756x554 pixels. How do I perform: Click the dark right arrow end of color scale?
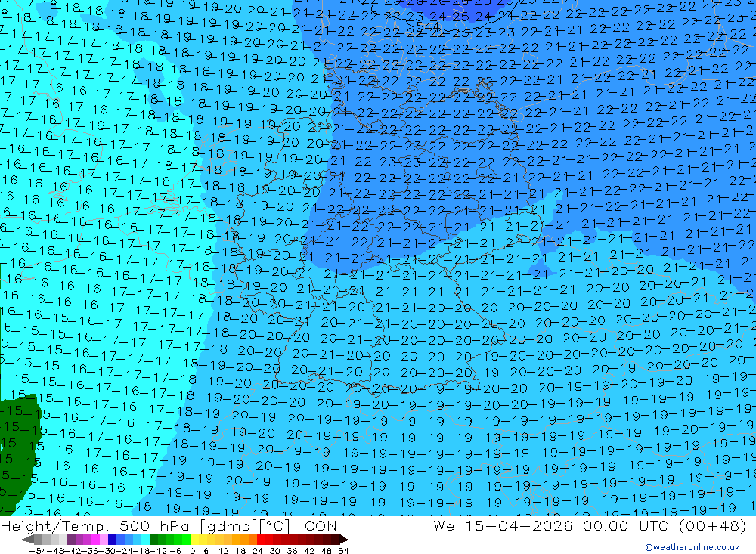coord(343,539)
